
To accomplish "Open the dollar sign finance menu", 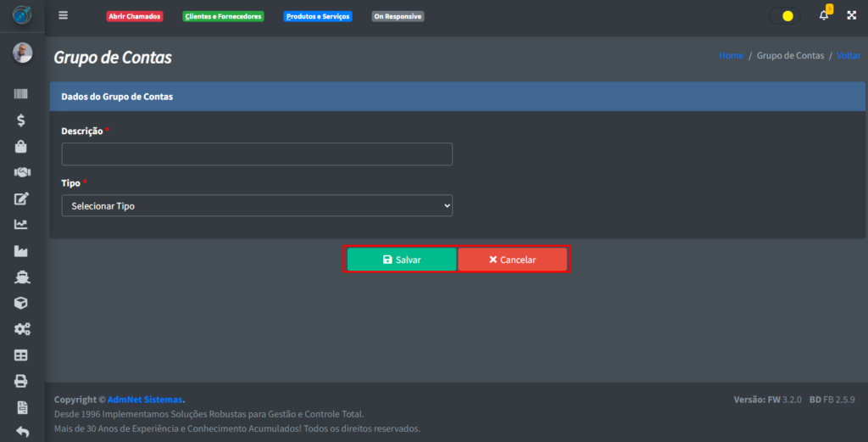I will coord(21,120).
